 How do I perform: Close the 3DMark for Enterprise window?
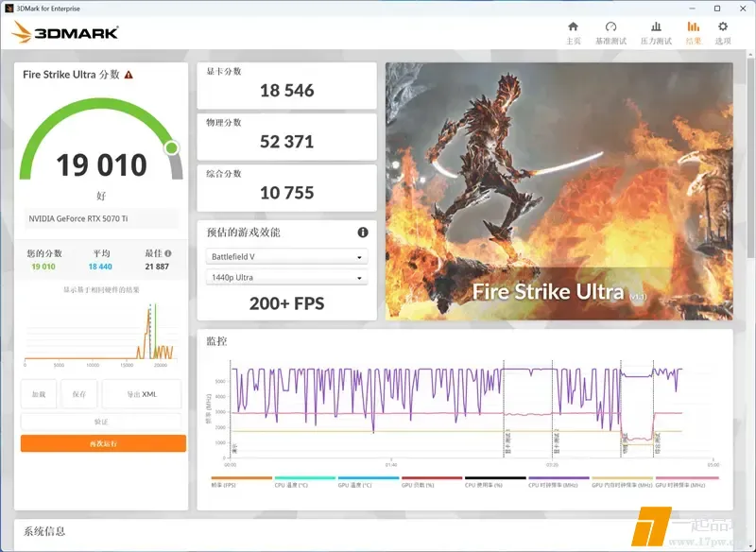point(743,9)
